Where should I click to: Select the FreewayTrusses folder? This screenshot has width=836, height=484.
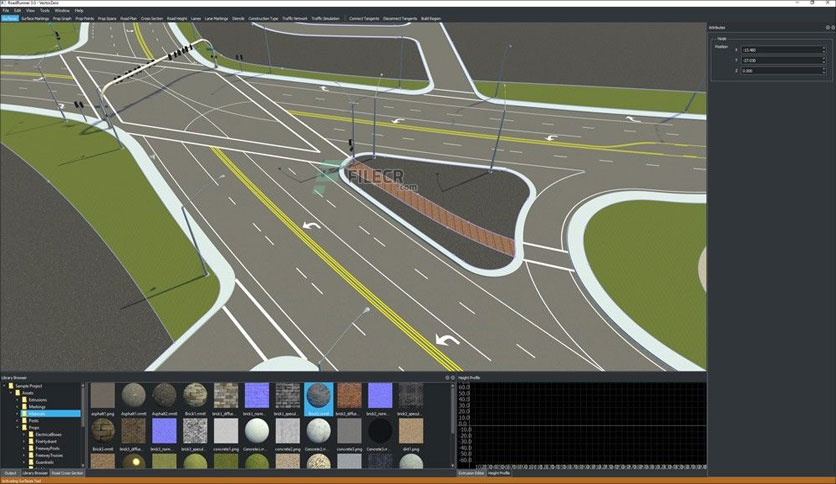coord(49,455)
